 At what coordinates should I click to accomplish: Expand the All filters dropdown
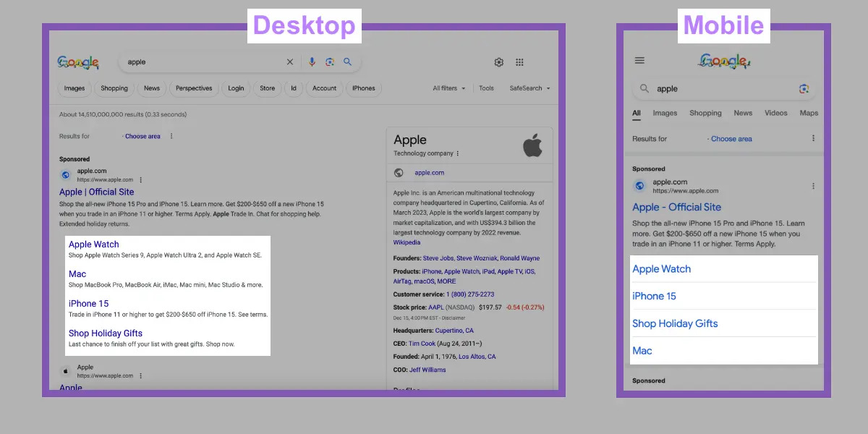(x=448, y=88)
